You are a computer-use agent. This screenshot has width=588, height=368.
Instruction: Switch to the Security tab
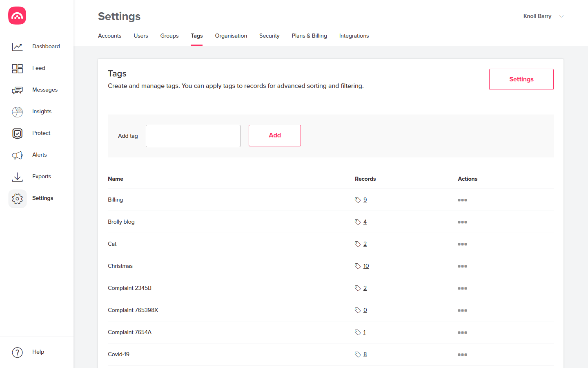pyautogui.click(x=269, y=36)
